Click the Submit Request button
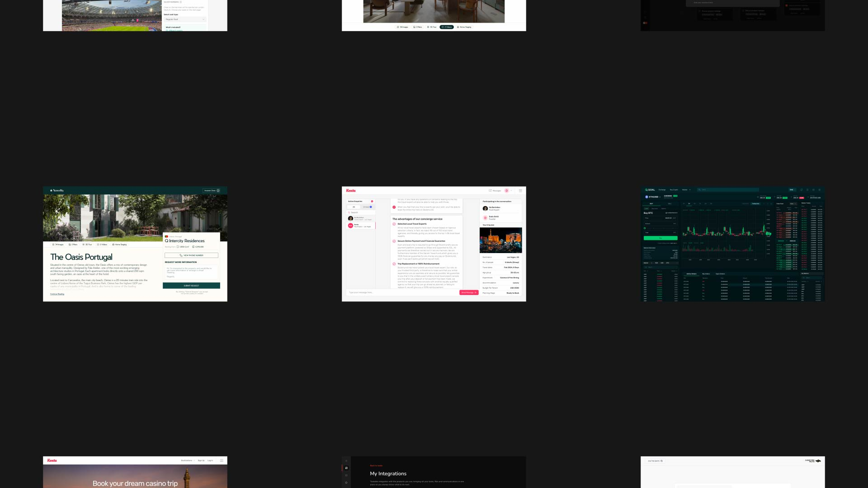This screenshot has width=868, height=488. [x=191, y=286]
